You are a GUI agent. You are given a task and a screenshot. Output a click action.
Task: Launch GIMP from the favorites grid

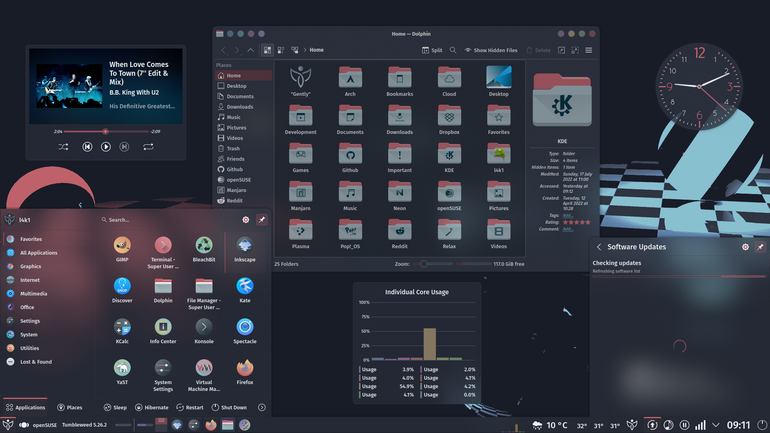tap(122, 249)
